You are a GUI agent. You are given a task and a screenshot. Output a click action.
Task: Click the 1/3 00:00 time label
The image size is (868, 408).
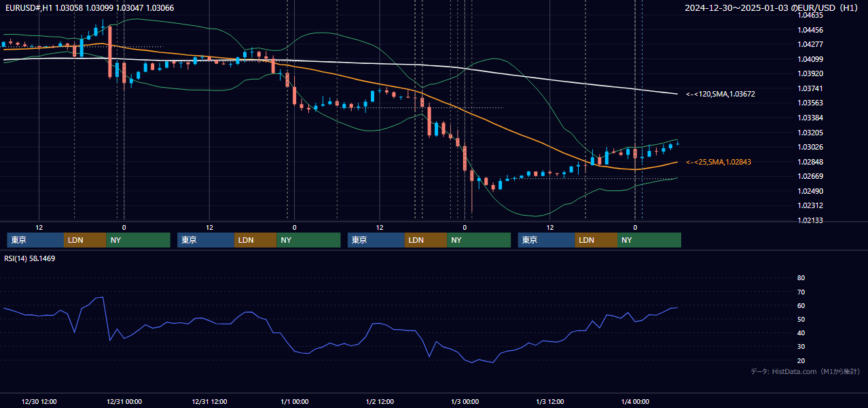pyautogui.click(x=465, y=401)
